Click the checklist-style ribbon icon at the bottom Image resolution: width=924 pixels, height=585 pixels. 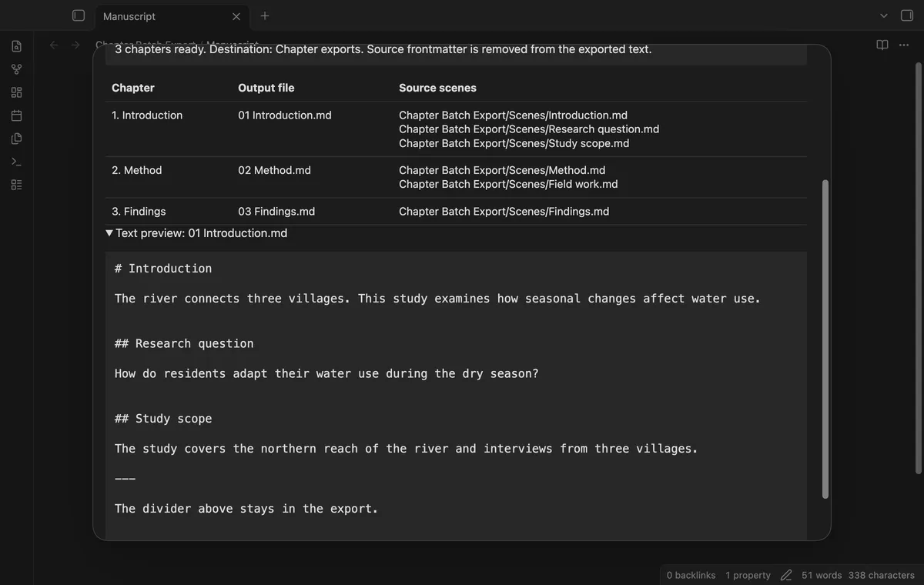click(x=17, y=185)
